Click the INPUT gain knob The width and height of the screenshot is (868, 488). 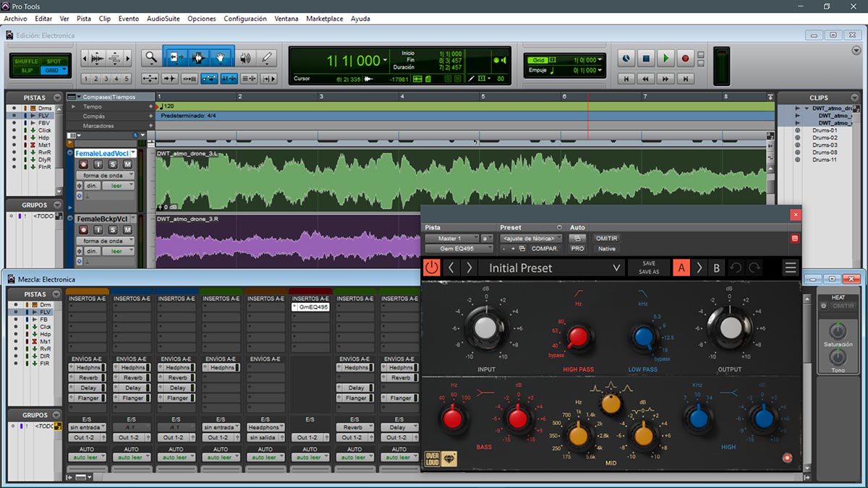486,329
